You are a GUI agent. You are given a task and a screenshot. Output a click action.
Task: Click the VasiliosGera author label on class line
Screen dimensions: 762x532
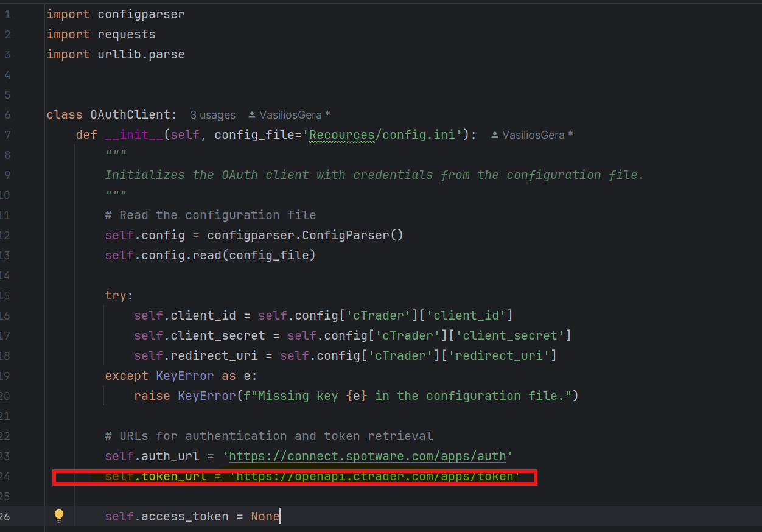pyautogui.click(x=291, y=115)
